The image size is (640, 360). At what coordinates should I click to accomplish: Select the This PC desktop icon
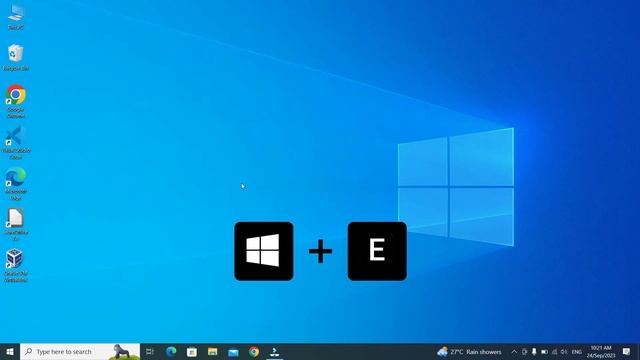coord(16,17)
